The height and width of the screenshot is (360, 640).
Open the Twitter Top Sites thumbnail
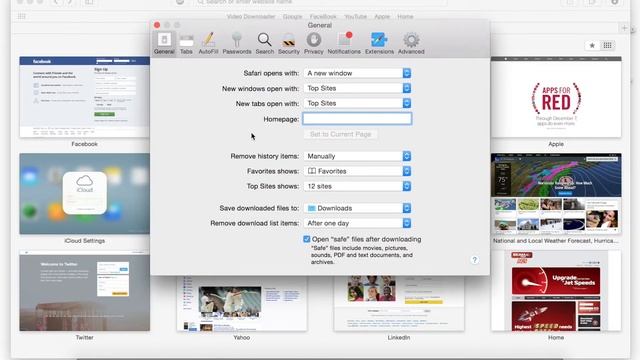click(x=84, y=291)
